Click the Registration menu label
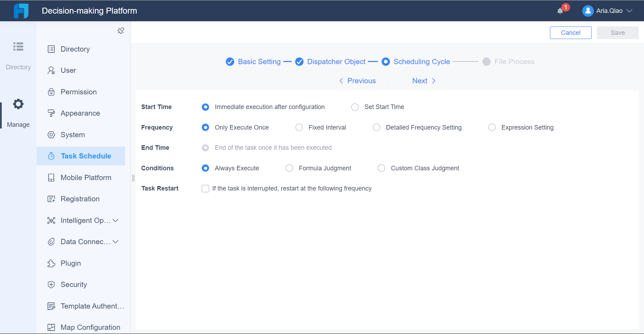 point(80,199)
